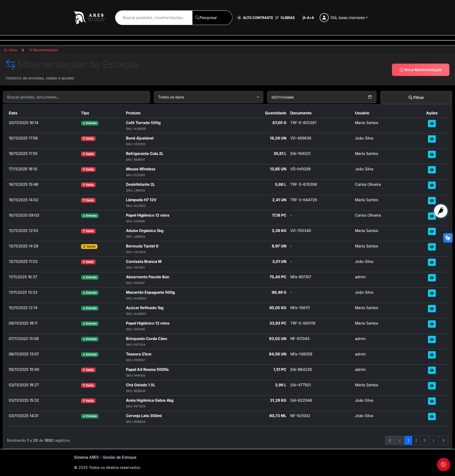The image size is (455, 476).
Task: View details of Lâmpada H7 12V movement
Action: pyautogui.click(x=432, y=201)
